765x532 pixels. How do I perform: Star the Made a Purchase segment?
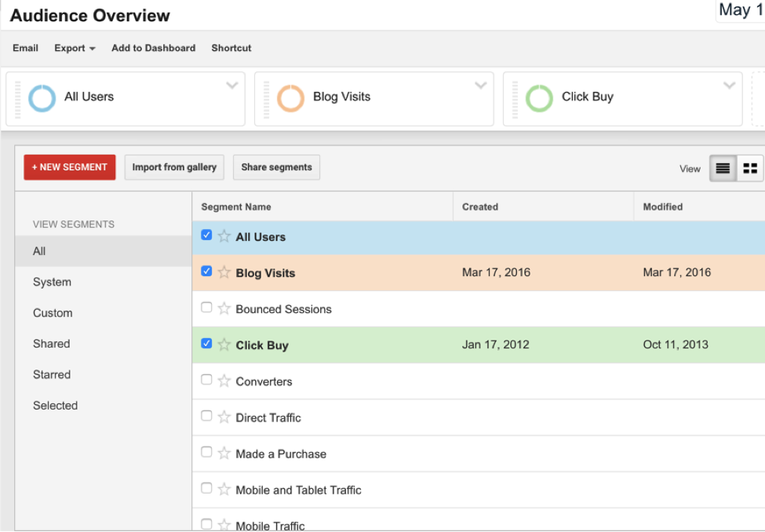coord(224,454)
